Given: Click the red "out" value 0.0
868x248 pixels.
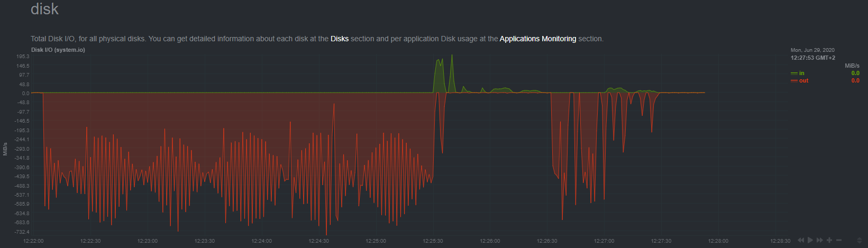Looking at the screenshot, I should point(855,81).
